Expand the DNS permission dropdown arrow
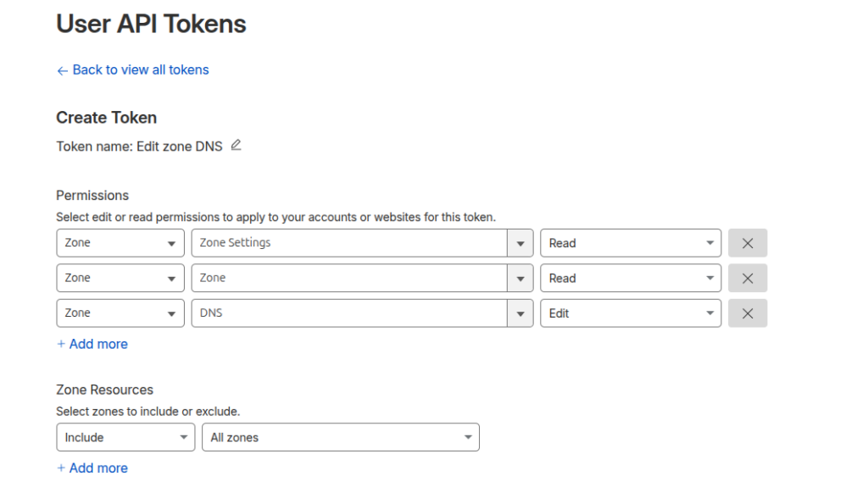The height and width of the screenshot is (498, 868). pos(520,313)
